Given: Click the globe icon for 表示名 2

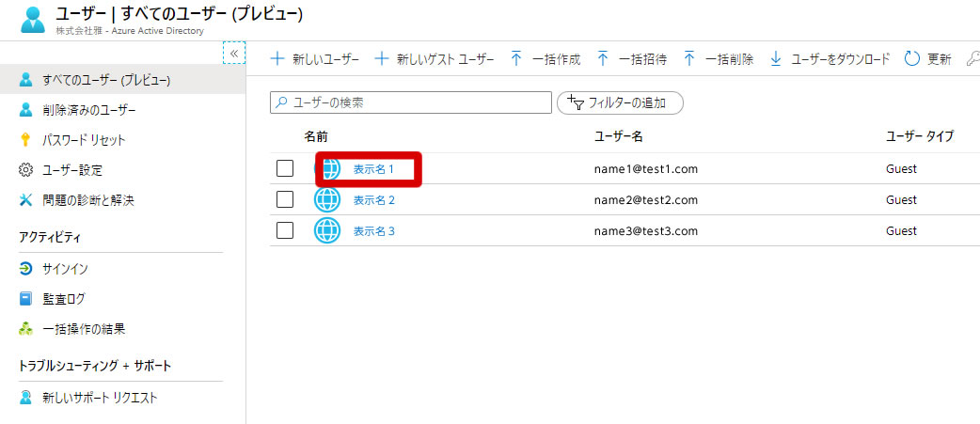Looking at the screenshot, I should 326,199.
